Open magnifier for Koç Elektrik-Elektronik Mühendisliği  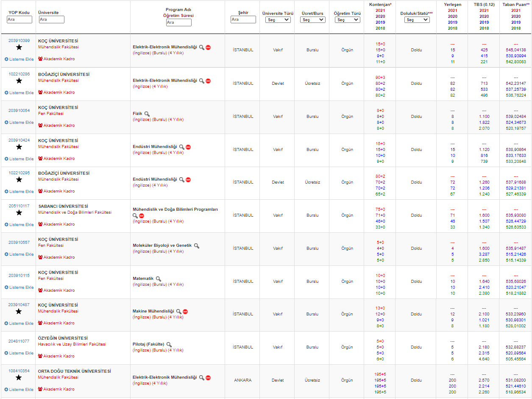202,47
